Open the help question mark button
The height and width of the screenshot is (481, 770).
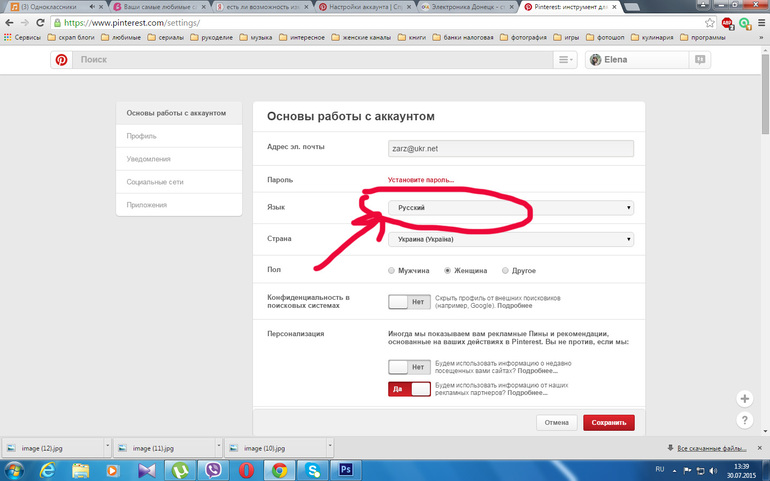(744, 421)
